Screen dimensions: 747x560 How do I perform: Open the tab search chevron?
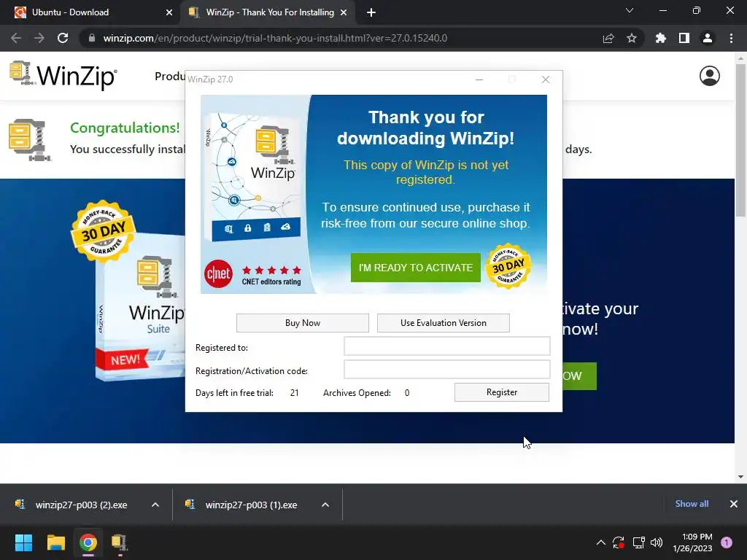(x=630, y=10)
